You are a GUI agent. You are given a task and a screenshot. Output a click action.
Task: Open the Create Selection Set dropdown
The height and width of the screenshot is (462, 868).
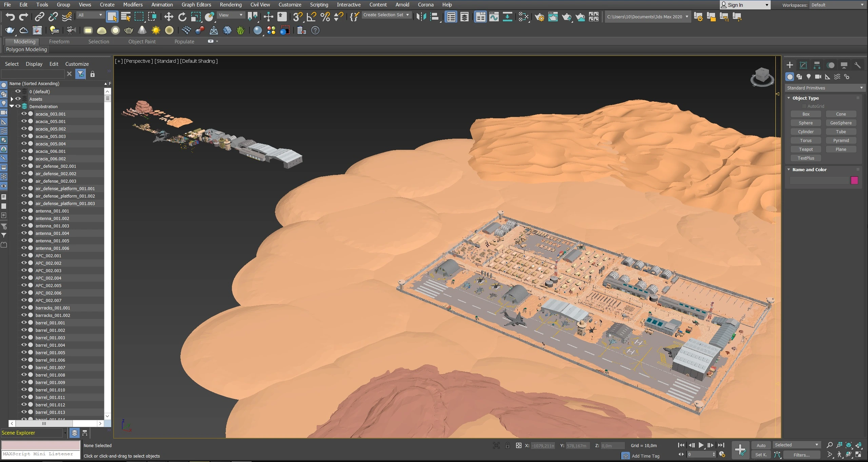(387, 15)
